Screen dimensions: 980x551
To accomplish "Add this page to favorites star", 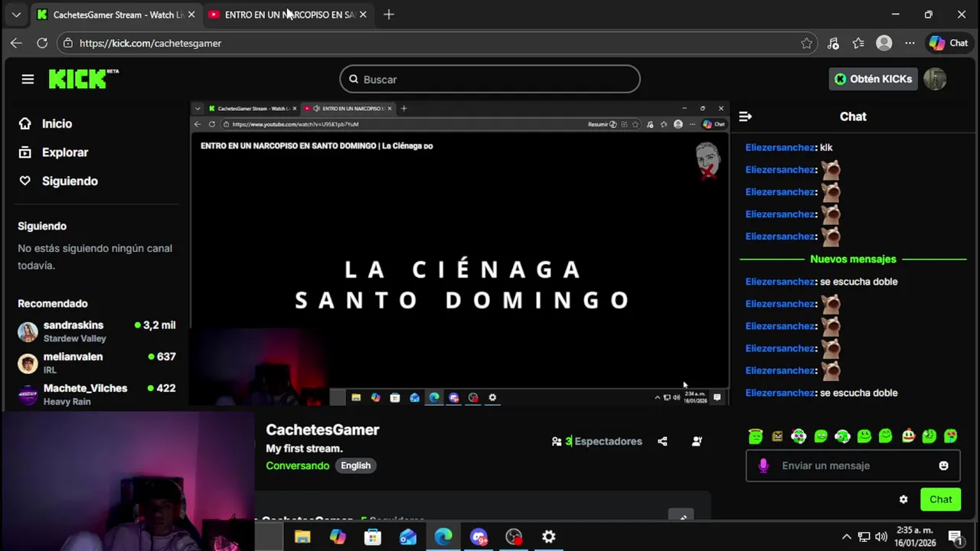I will pos(806,43).
